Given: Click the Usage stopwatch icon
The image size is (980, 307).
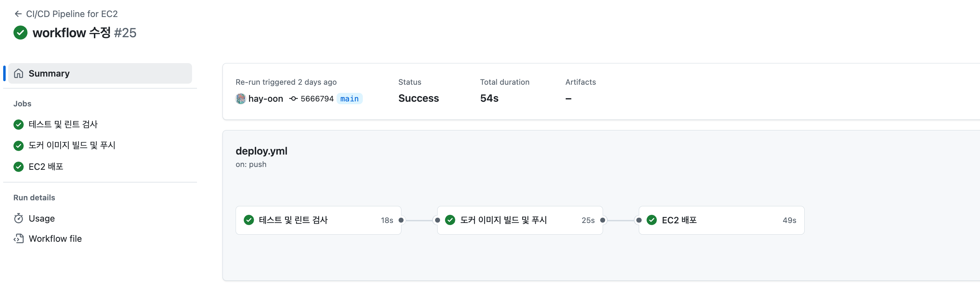Looking at the screenshot, I should point(19,218).
